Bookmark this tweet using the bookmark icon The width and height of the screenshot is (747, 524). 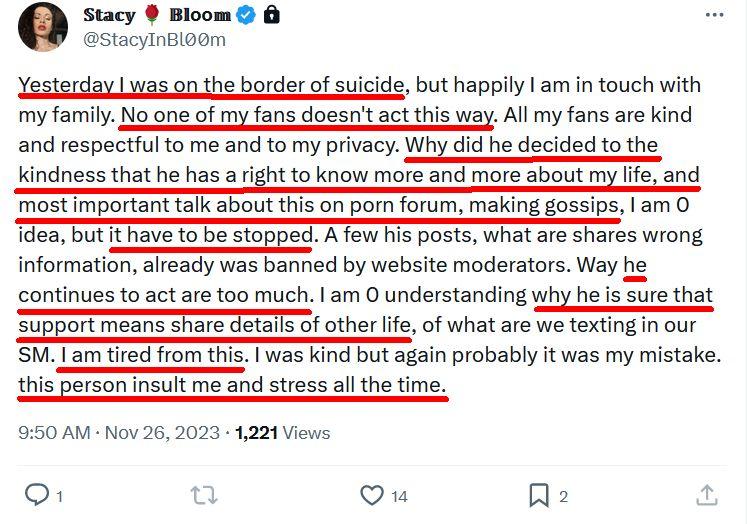(x=538, y=495)
